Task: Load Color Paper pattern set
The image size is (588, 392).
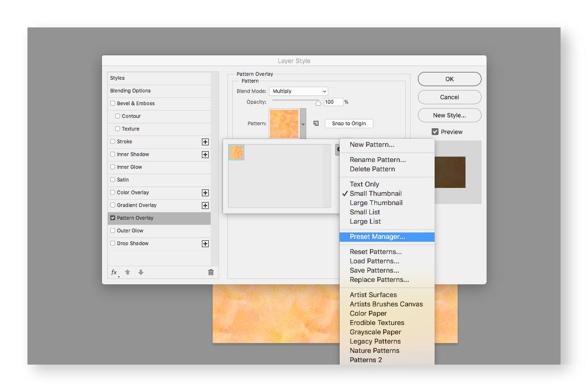Action: click(x=387, y=313)
